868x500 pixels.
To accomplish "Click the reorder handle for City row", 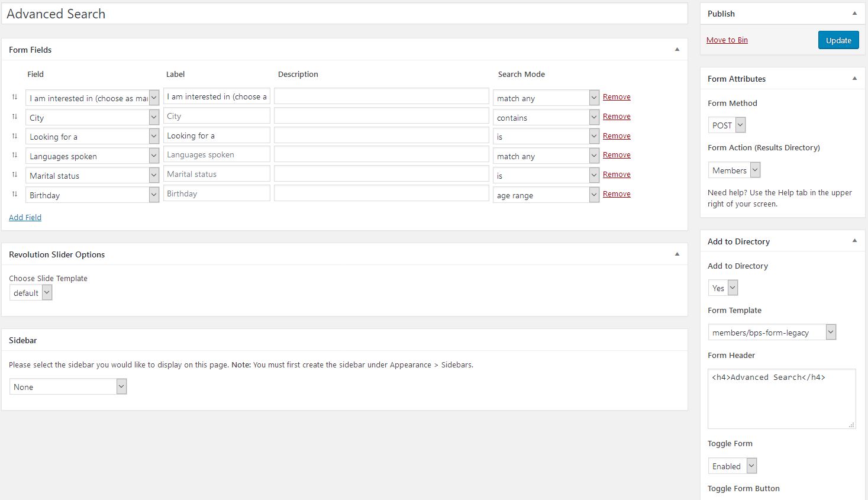I will (x=15, y=117).
